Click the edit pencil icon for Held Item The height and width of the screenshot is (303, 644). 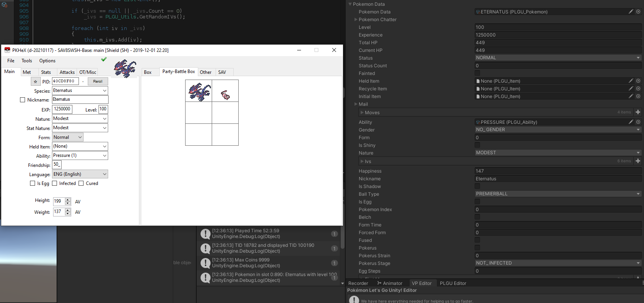tap(631, 81)
